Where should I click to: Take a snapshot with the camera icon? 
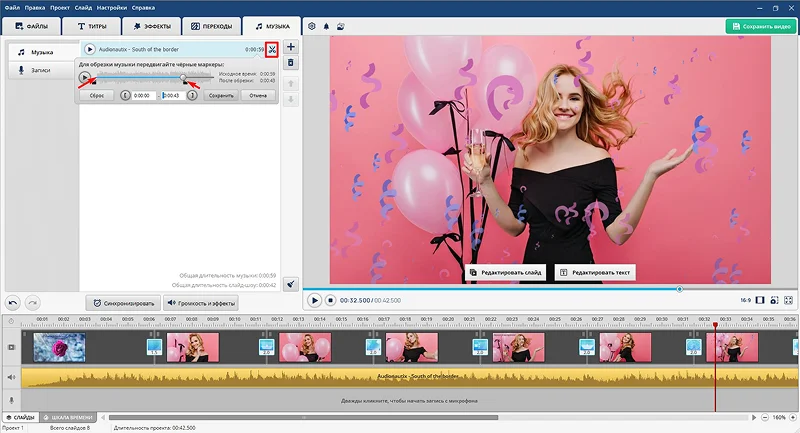point(774,300)
